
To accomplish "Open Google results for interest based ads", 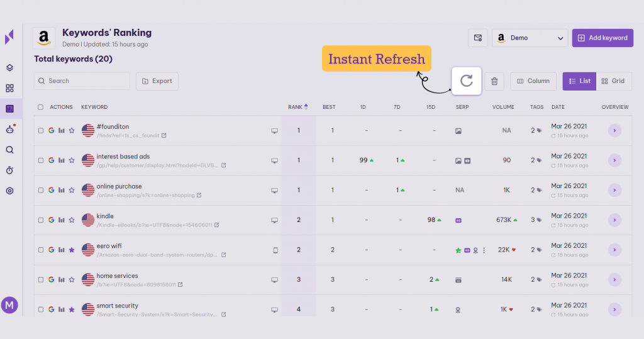I will [52, 160].
